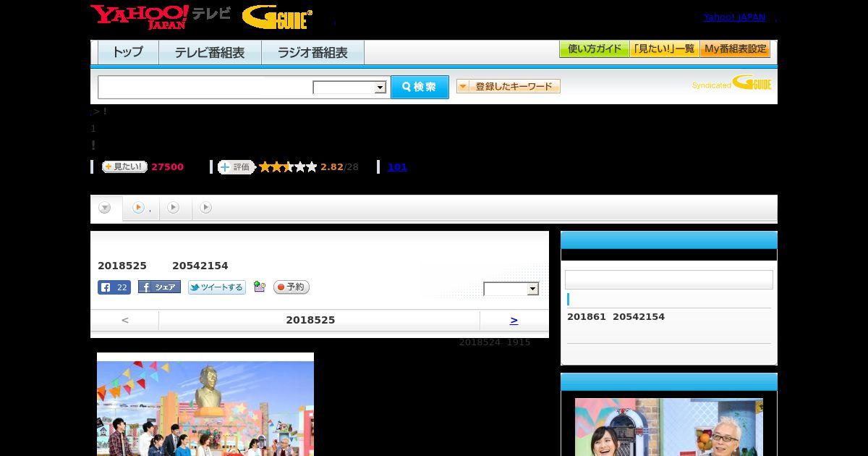The height and width of the screenshot is (456, 868).
Task: Click the star rating display
Action: pyautogui.click(x=288, y=167)
